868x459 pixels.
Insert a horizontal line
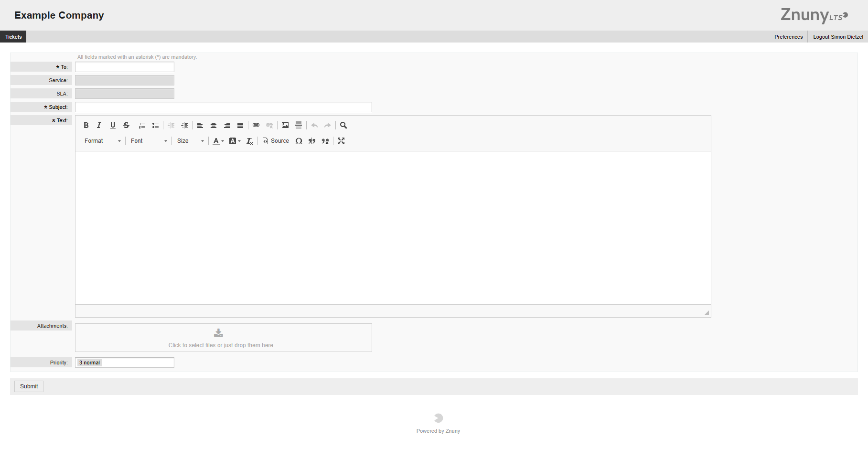[299, 126]
